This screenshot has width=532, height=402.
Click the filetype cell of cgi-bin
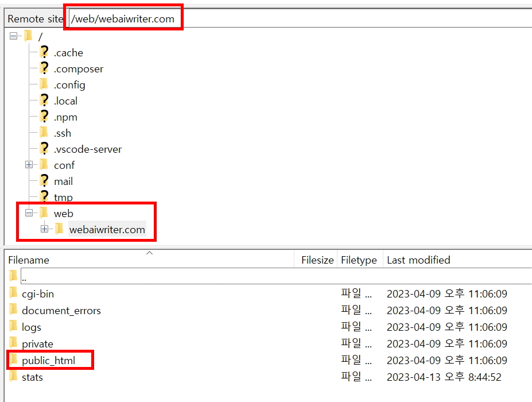356,293
